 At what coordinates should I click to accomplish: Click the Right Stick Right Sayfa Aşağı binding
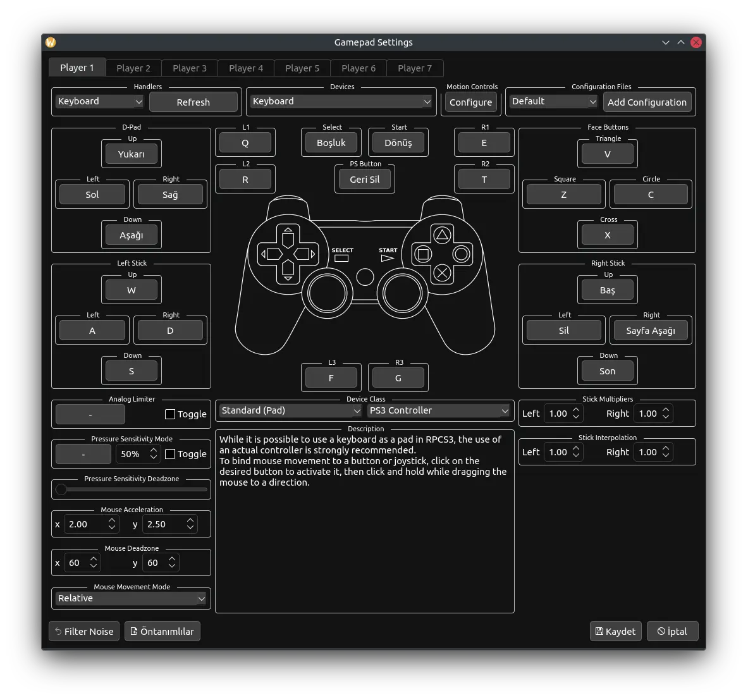[651, 331]
